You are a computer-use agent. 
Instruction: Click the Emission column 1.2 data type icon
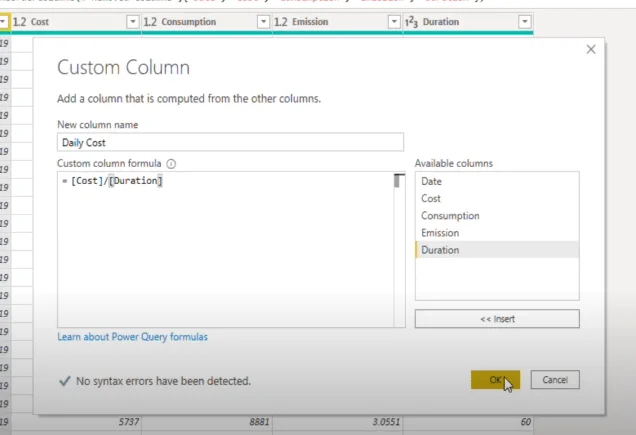(x=281, y=22)
